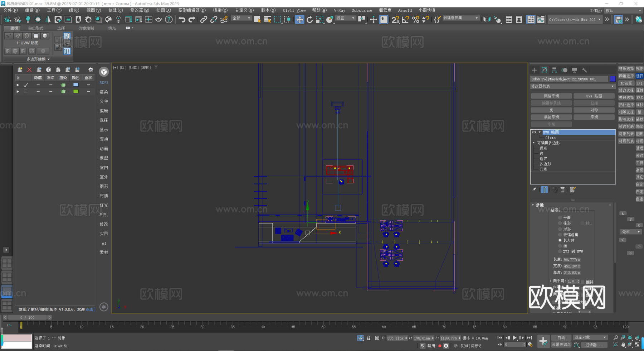
Task: Play the animation
Action: click(514, 338)
